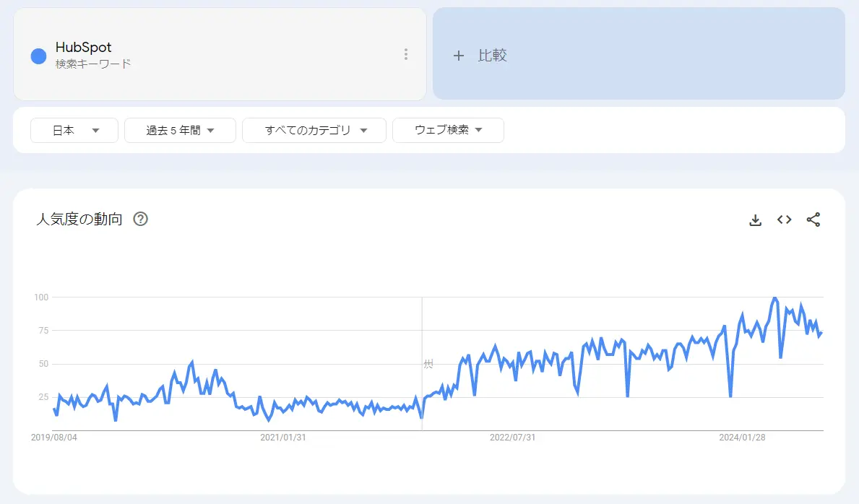Screen dimensions: 859x504
Task: Open help for 人気度の動向
Action: click(x=140, y=219)
